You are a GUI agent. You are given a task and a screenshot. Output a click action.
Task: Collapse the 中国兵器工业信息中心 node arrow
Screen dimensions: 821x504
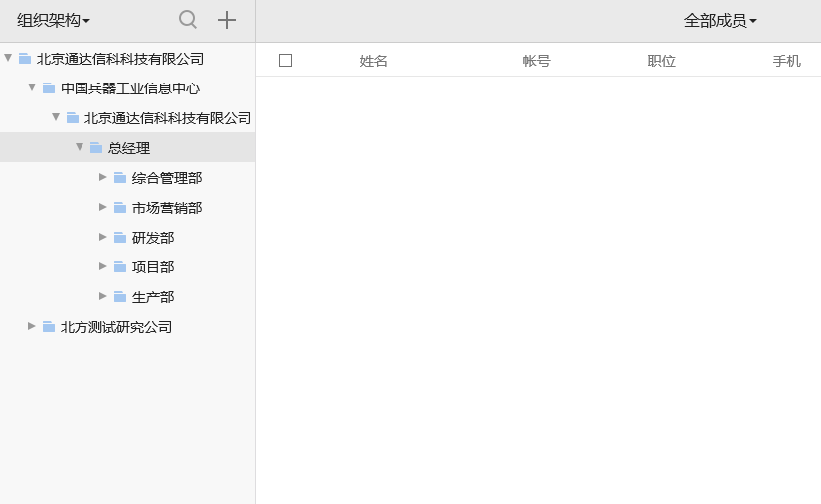pos(32,87)
